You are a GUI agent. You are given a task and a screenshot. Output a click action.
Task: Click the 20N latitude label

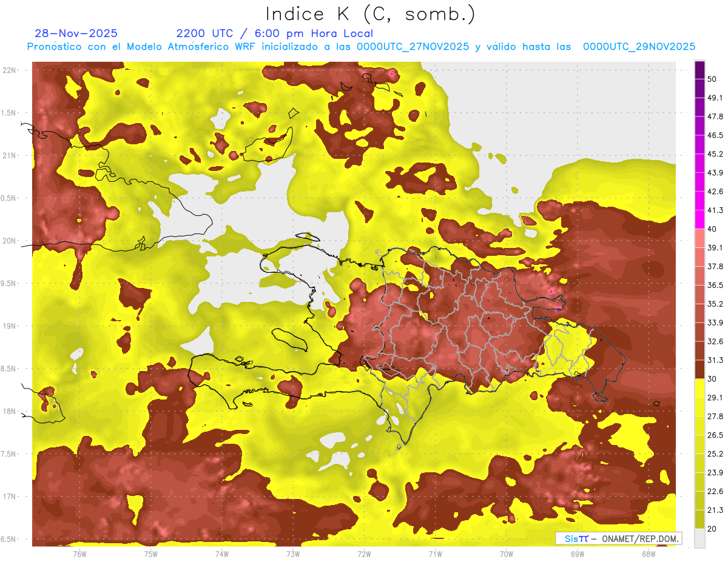[10, 241]
